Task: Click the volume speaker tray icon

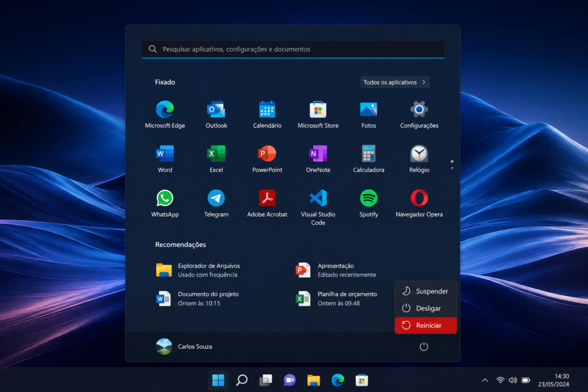Action: [x=513, y=380]
